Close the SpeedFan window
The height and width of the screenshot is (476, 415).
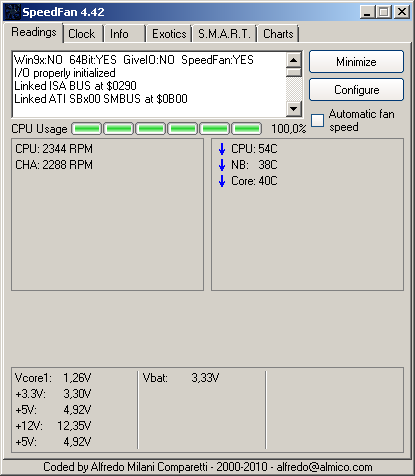click(x=402, y=12)
